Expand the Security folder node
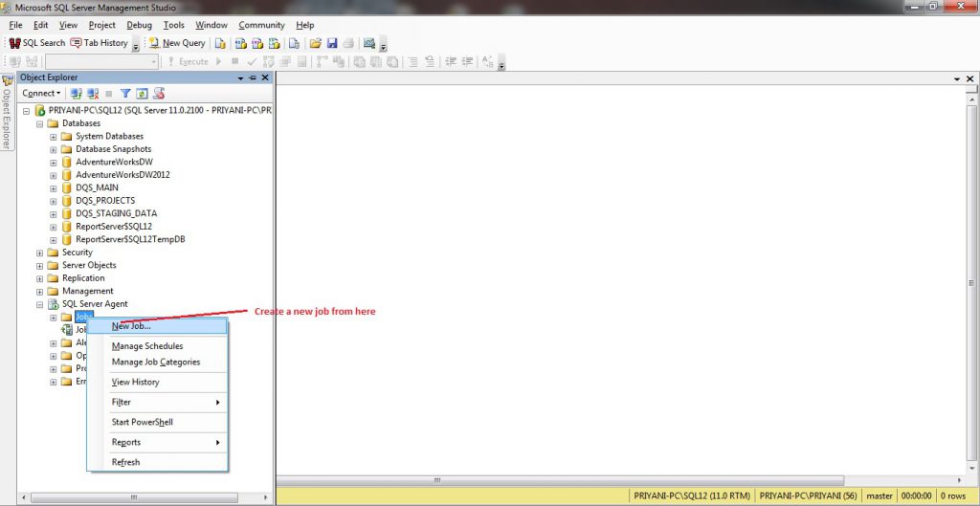980x506 pixels. click(40, 253)
